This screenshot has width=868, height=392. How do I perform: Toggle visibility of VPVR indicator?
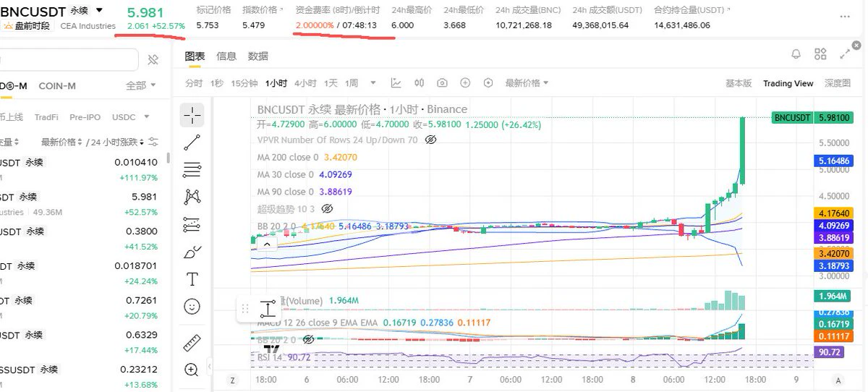pos(430,140)
